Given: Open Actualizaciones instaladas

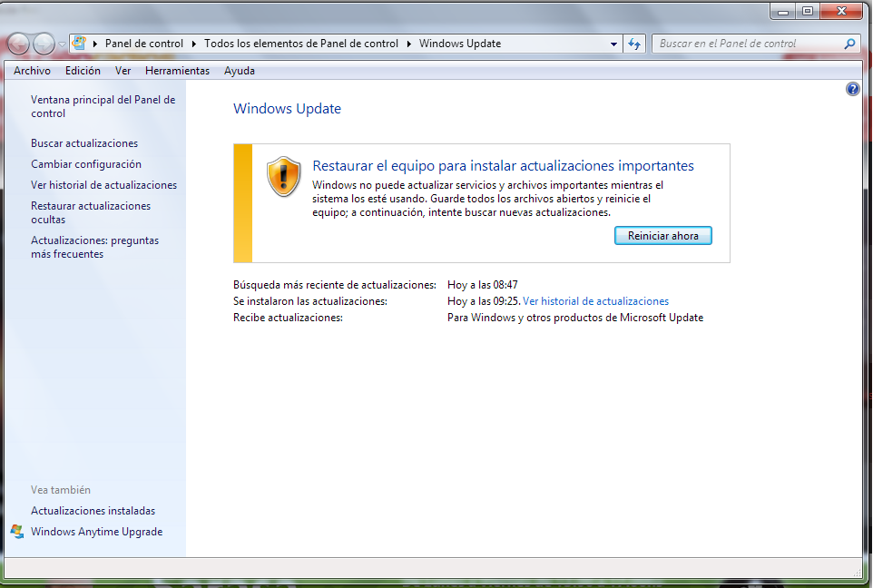Looking at the screenshot, I should [x=93, y=511].
